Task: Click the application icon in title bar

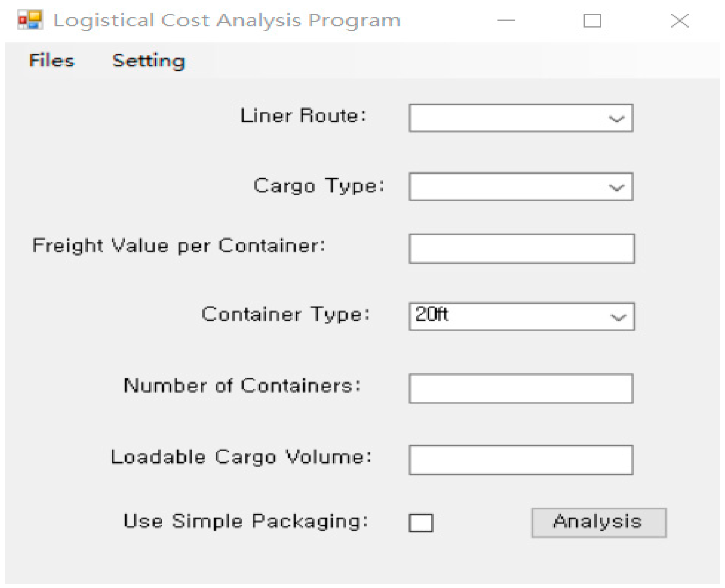Action: tap(30, 20)
